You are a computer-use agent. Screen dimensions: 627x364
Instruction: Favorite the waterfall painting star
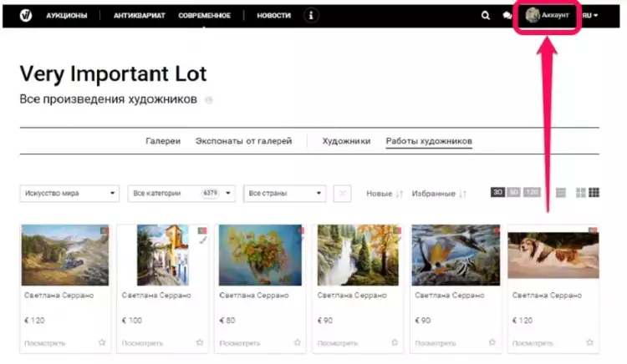pyautogui.click(x=395, y=342)
